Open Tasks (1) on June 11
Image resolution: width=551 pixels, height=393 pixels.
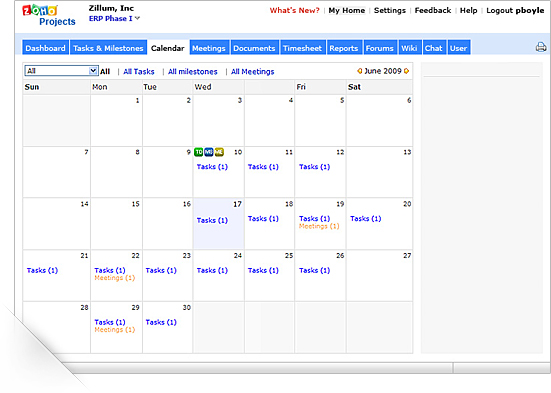(x=263, y=167)
